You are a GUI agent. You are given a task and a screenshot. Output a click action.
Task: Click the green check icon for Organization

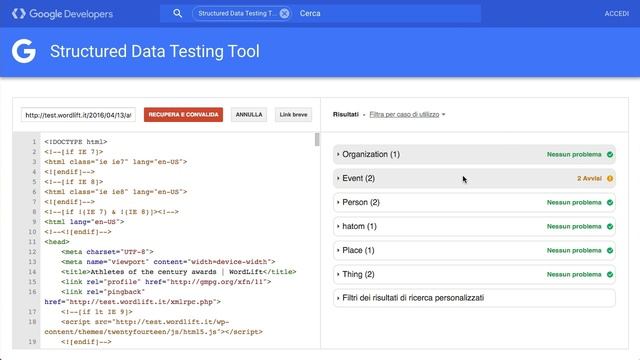coord(610,154)
